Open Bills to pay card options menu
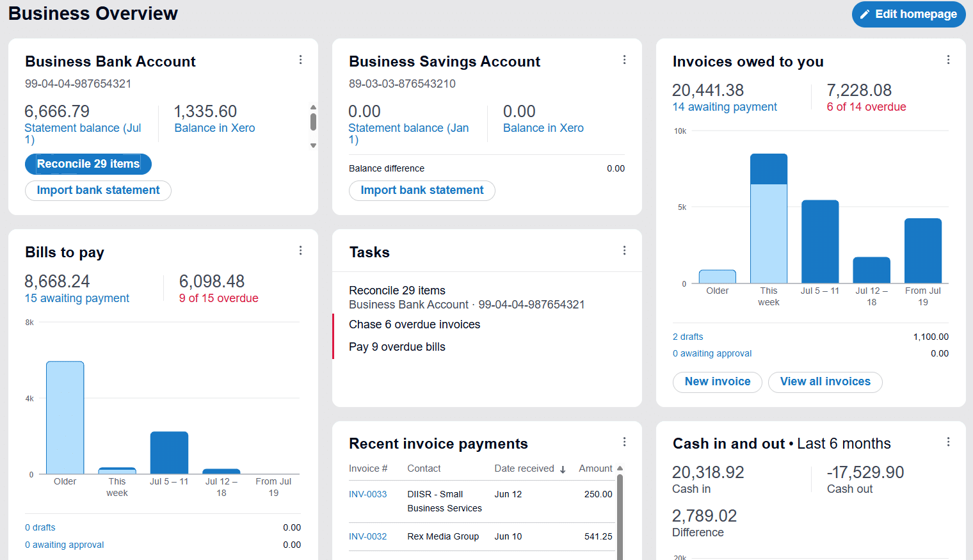 [x=300, y=250]
